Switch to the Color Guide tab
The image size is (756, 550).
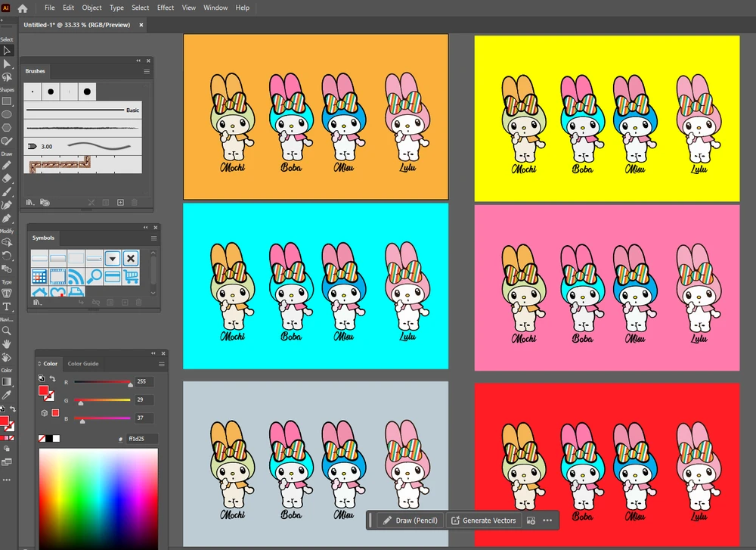click(83, 364)
